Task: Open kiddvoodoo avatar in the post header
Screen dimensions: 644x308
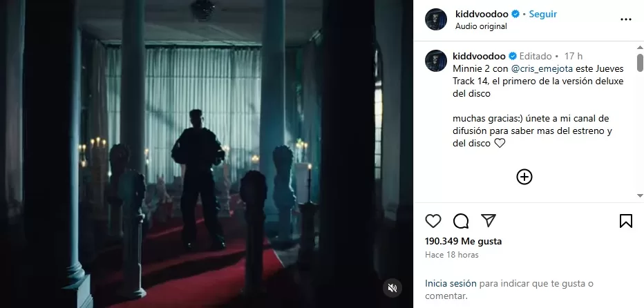Action: point(436,19)
